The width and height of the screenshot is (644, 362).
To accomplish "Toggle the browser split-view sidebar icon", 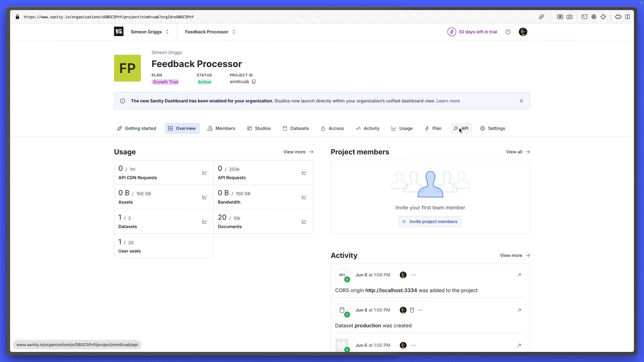I will [627, 17].
